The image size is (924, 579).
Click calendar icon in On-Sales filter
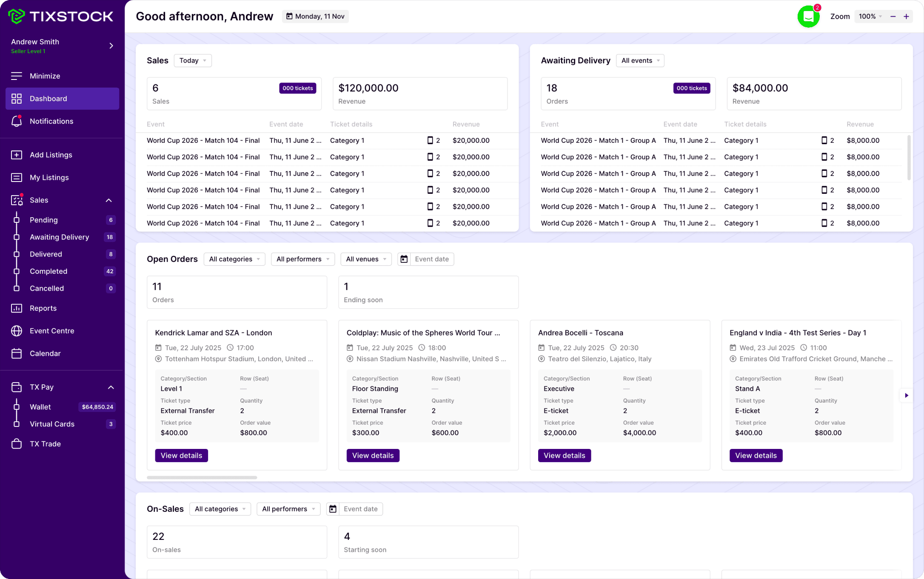(333, 509)
